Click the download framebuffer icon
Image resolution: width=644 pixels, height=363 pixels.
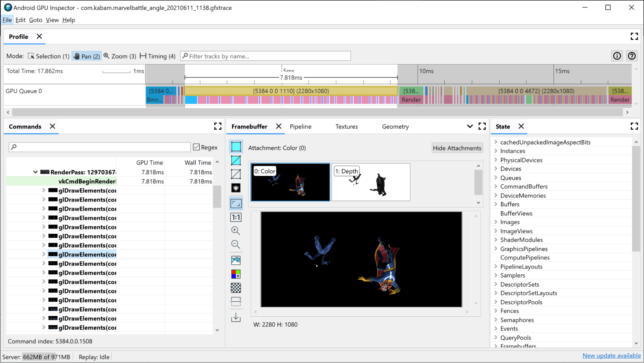236,318
